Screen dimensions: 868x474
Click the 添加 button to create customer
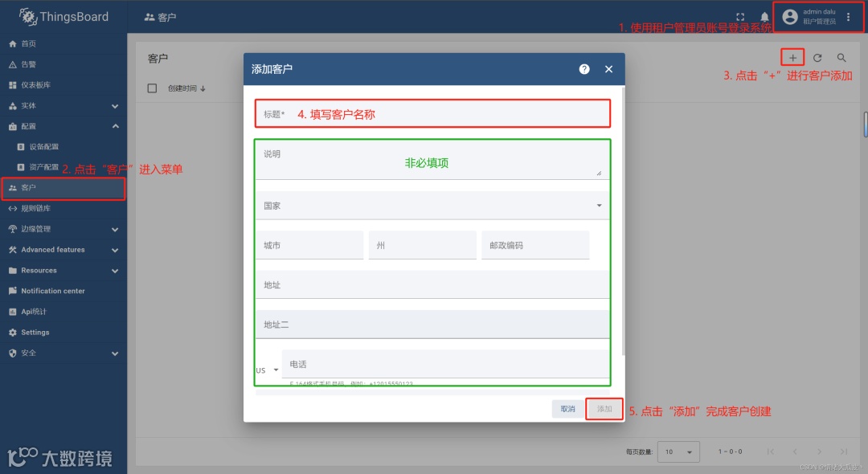click(x=604, y=409)
